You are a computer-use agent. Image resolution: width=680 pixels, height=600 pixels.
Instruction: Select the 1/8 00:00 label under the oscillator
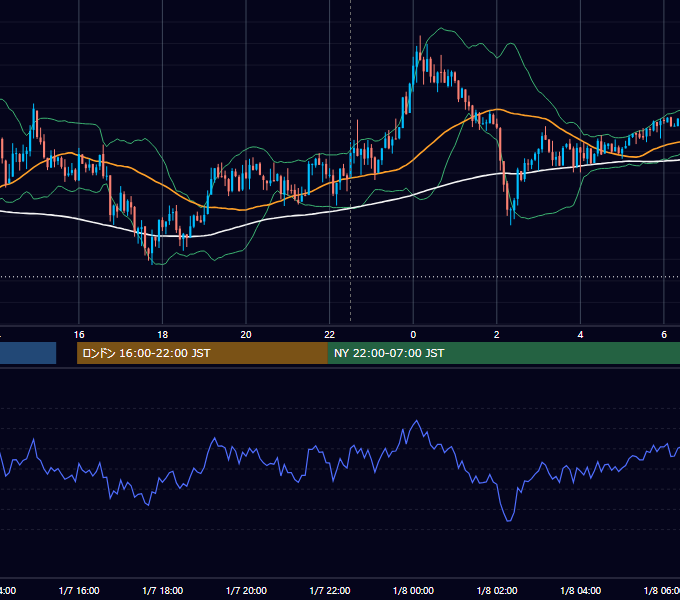pos(413,590)
